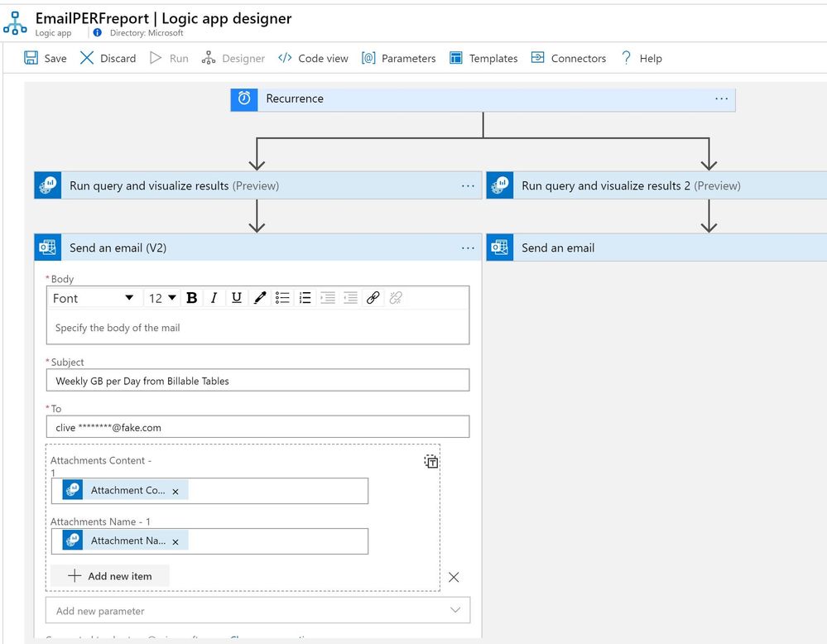
Task: Insert a numbered list in Body
Action: [x=305, y=298]
